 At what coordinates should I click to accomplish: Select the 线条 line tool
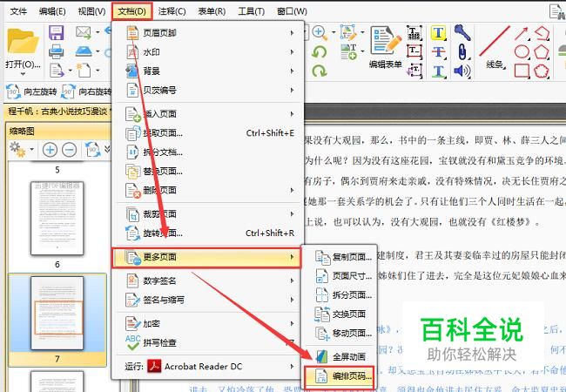[x=495, y=47]
